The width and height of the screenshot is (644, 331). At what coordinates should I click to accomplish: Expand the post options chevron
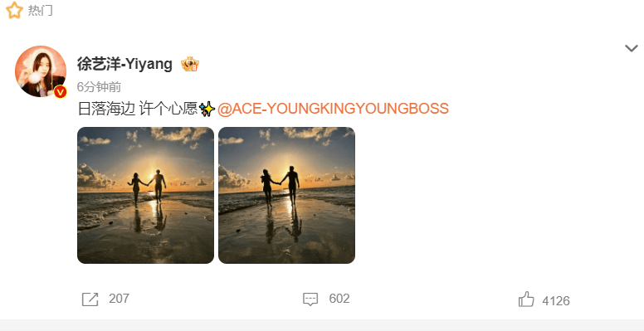[x=632, y=48]
